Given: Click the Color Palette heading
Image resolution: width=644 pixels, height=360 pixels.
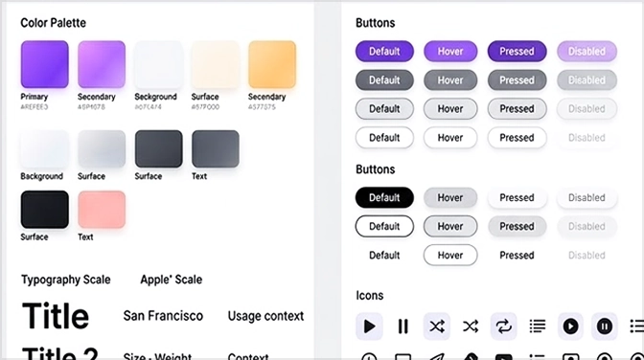Looking at the screenshot, I should click(x=54, y=23).
